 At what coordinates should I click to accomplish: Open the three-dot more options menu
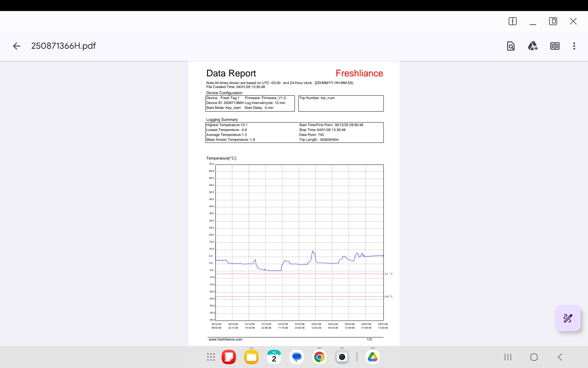(x=574, y=46)
